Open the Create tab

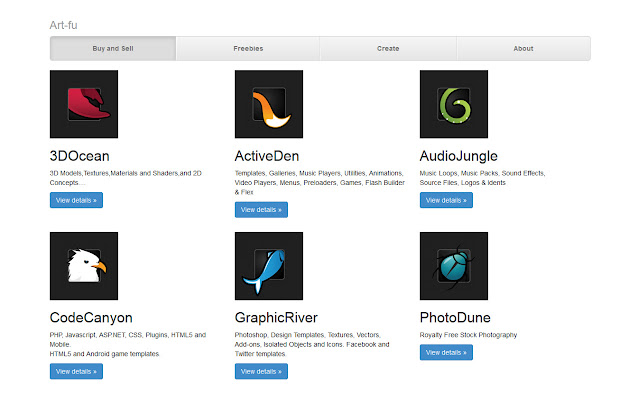tap(388, 49)
